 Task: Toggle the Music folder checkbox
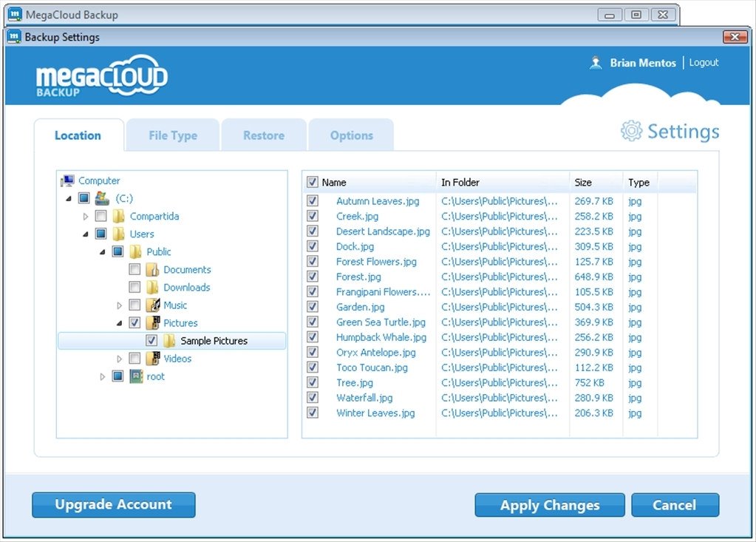pos(134,305)
